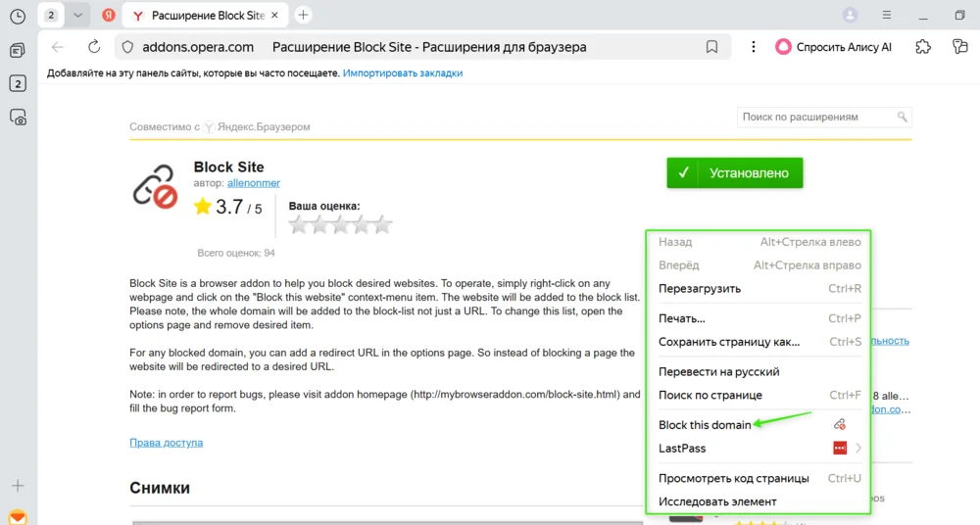Open the screenshot camera tool in the sidebar
The image size is (980, 525).
(x=18, y=117)
